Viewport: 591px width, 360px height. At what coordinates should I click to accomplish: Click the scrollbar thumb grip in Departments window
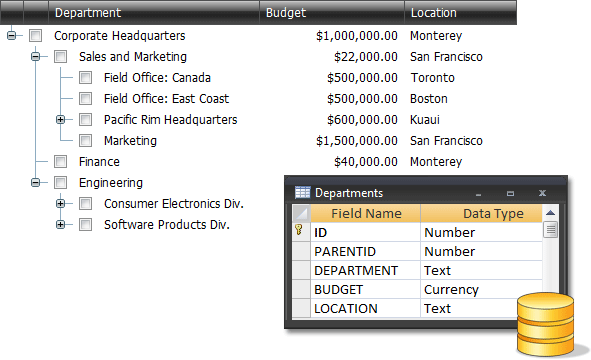coord(551,230)
